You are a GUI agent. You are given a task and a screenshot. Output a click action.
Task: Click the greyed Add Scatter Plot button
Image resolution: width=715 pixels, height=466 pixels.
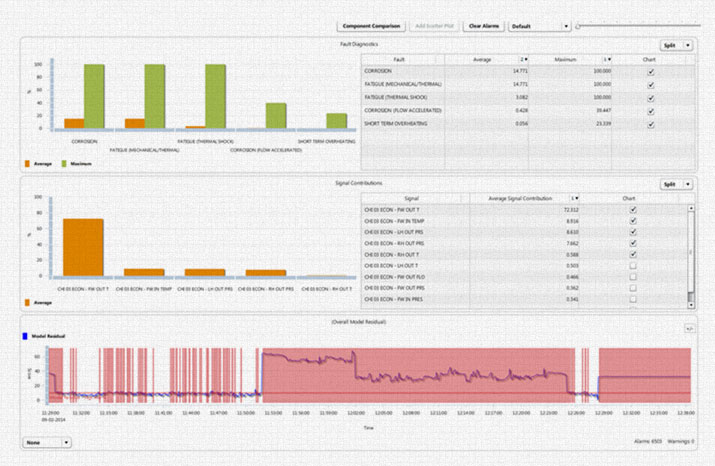435,26
